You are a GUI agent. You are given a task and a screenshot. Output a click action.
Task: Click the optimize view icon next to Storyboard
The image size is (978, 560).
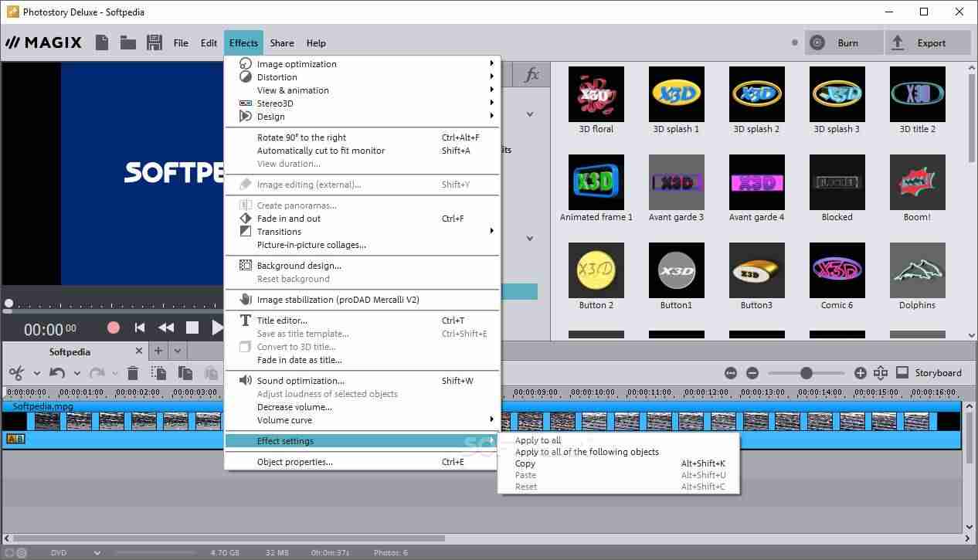tap(881, 373)
